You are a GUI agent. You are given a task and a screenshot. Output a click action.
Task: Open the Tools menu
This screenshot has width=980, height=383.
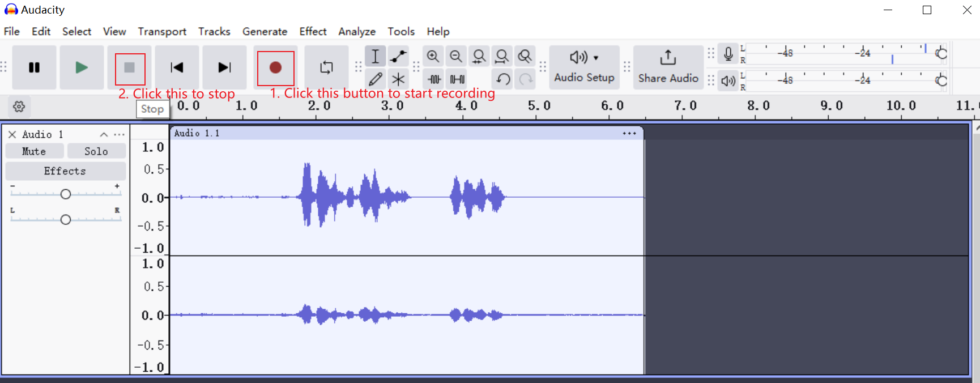tap(401, 31)
